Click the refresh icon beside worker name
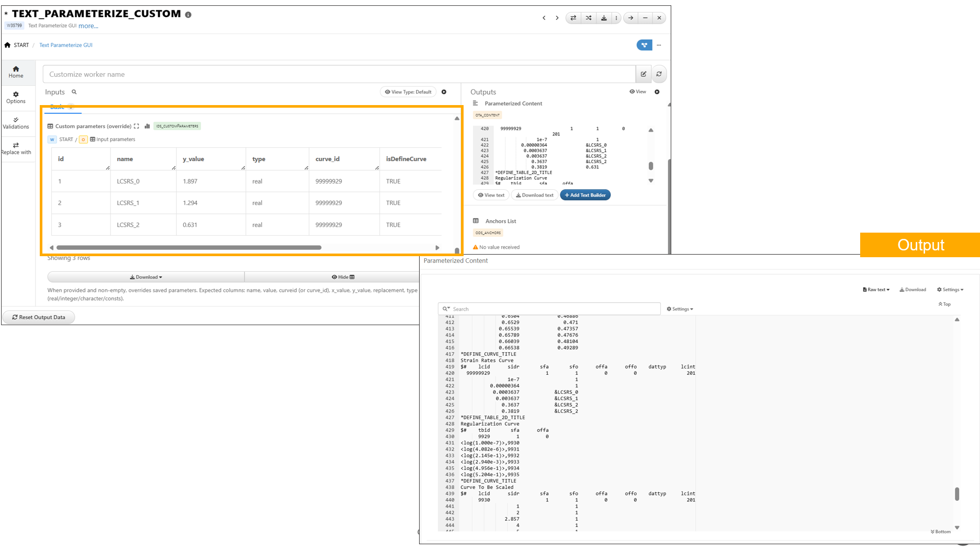Viewport: 980px width, 551px height. pos(659,74)
